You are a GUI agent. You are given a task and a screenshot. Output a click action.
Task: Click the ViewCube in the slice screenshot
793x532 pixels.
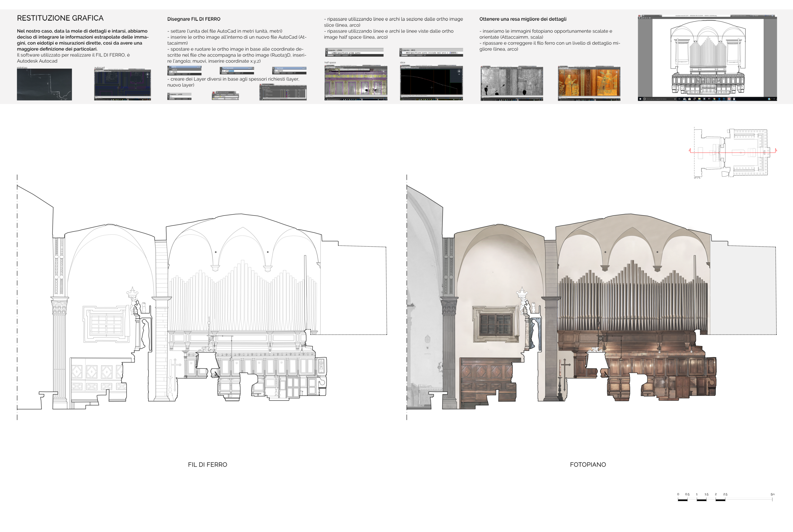click(x=459, y=71)
